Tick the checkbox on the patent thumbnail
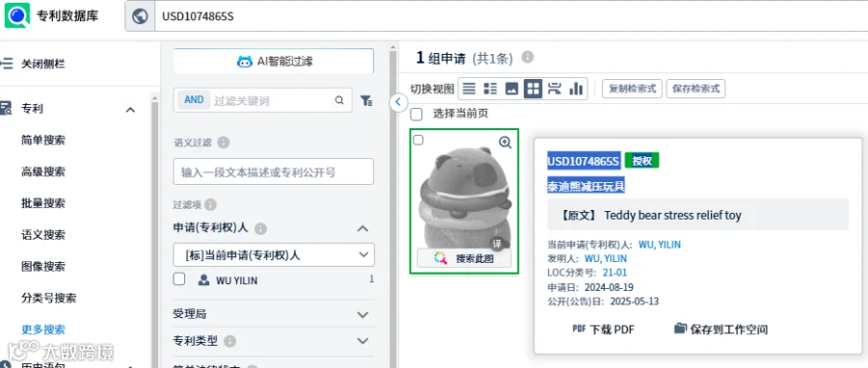 [419, 141]
